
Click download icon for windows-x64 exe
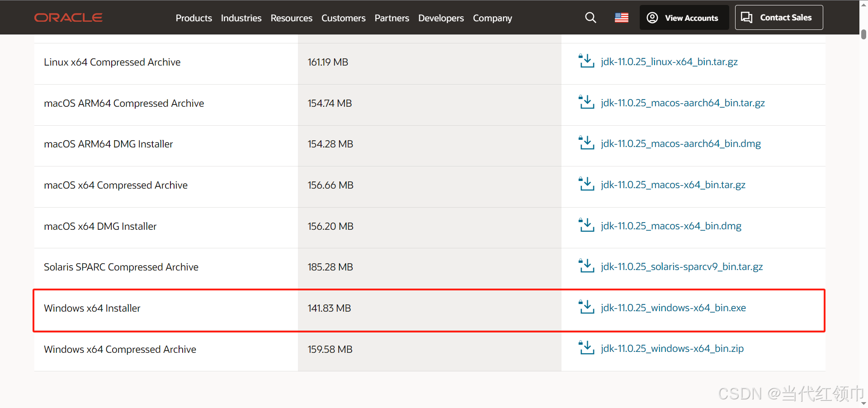(586, 307)
